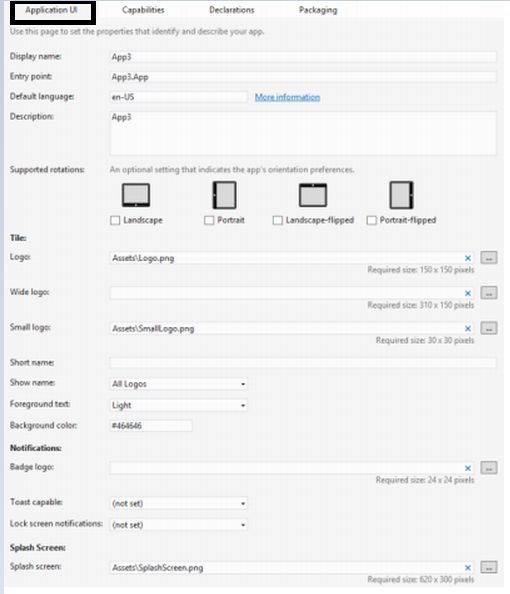Browse for the Logo image file
The height and width of the screenshot is (594, 510).
tap(489, 258)
